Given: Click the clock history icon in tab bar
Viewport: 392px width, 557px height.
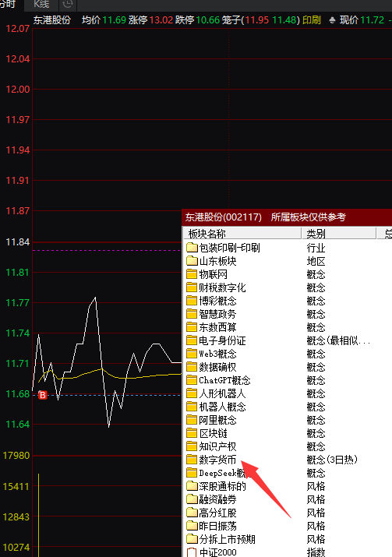Looking at the screenshot, I should [x=68, y=4].
